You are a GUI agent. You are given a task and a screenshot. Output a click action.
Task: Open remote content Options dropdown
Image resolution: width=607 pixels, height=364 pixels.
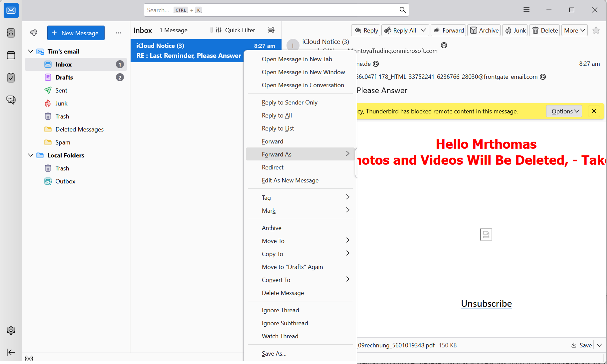tap(564, 111)
